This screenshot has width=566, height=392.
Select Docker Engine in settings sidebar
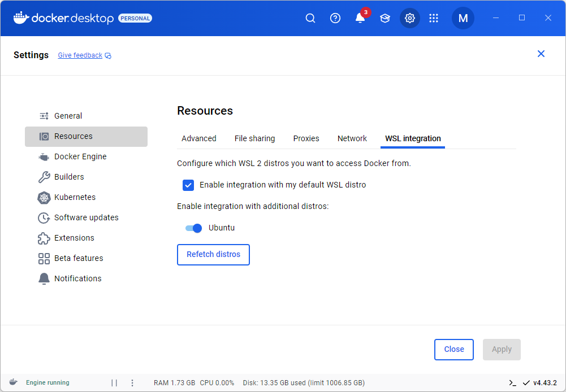tap(80, 156)
